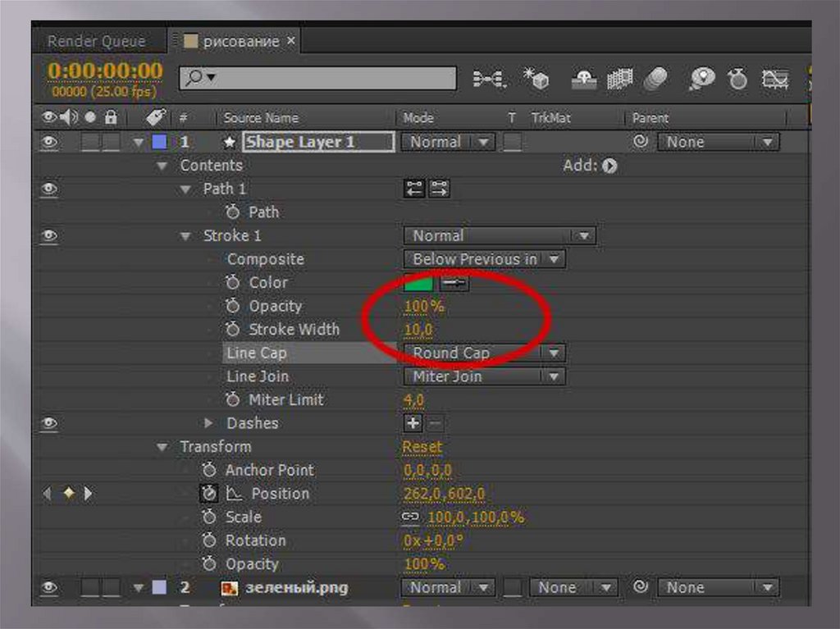Switch to the Render Queue tab

click(97, 41)
